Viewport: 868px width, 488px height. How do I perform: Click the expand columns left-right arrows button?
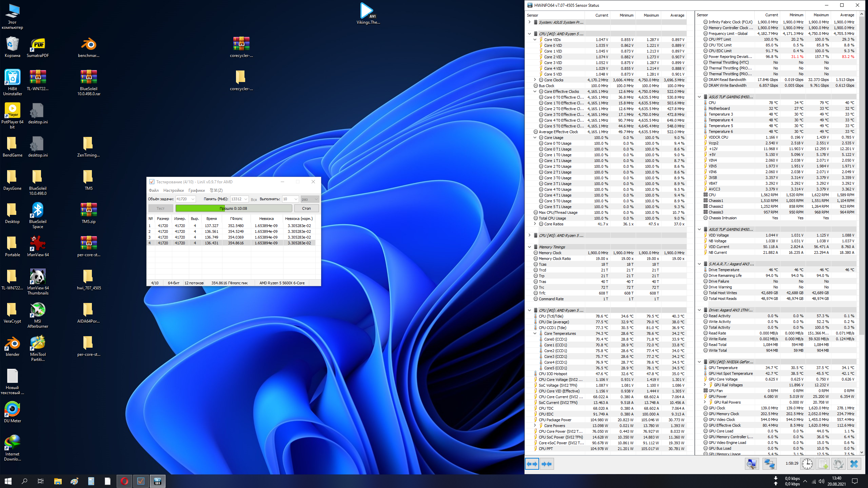pyautogui.click(x=532, y=464)
